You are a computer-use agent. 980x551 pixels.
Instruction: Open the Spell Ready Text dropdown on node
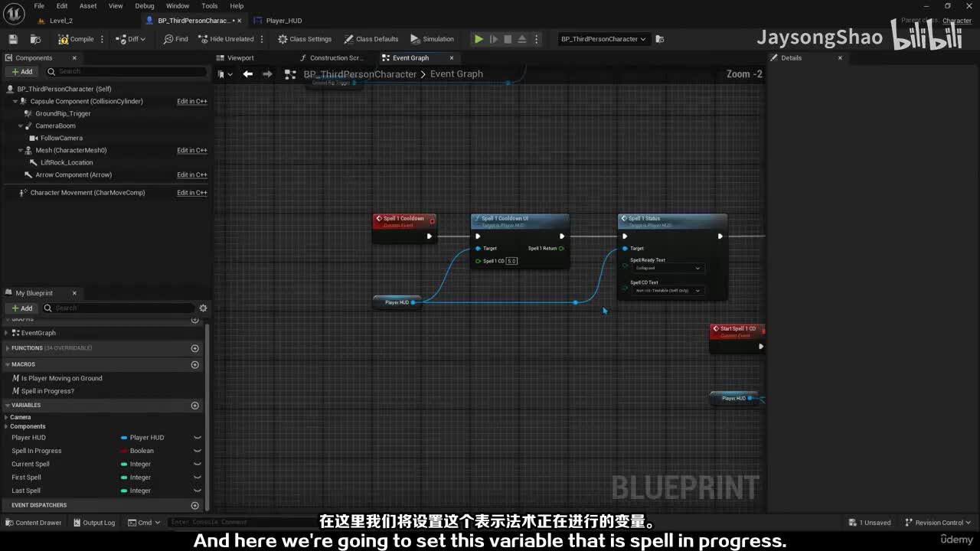[667, 268]
